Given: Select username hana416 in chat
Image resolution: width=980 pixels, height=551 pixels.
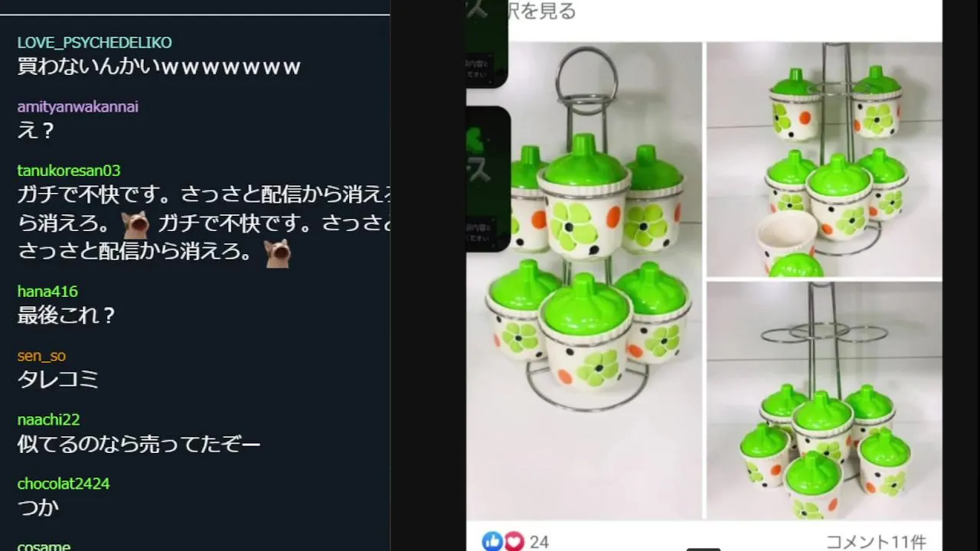Looking at the screenshot, I should coord(47,292).
